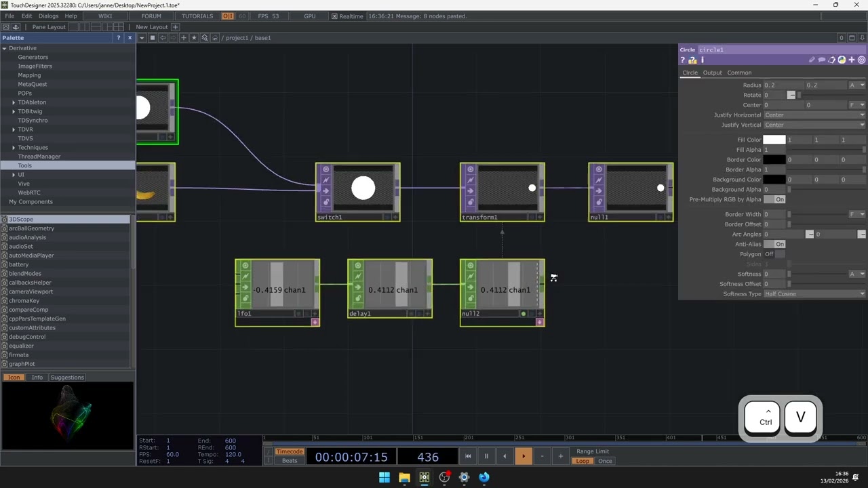Image resolution: width=868 pixels, height=488 pixels.
Task: Select My Components in palette tree
Action: [x=31, y=202]
